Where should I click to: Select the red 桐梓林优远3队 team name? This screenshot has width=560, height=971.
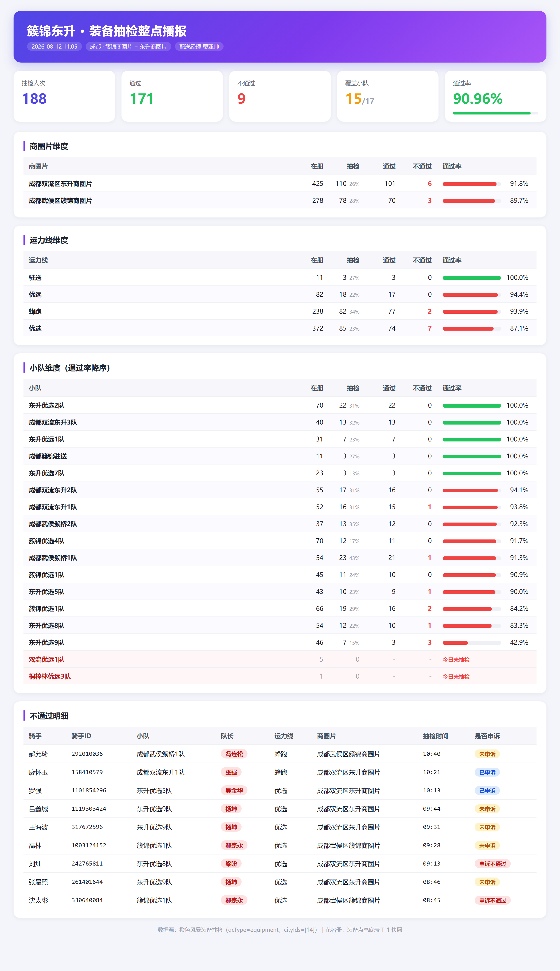(x=50, y=676)
